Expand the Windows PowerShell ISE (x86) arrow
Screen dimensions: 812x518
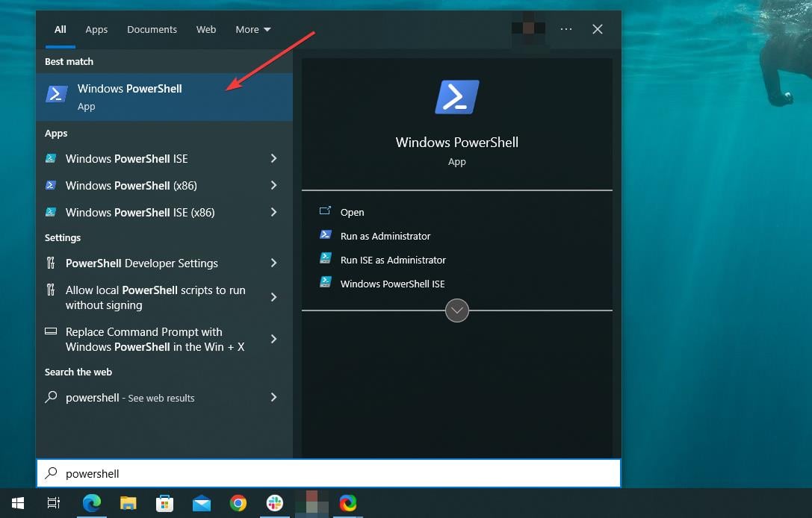click(273, 212)
